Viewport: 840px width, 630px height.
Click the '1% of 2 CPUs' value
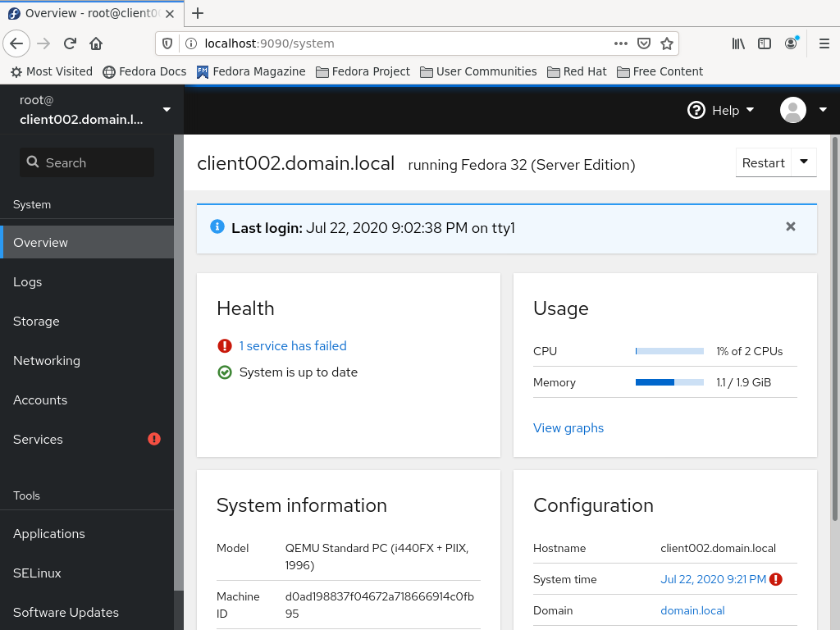(x=750, y=351)
